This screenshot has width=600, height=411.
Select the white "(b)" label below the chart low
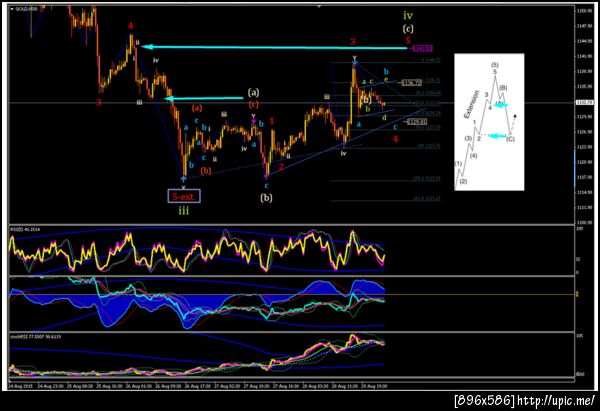pos(266,198)
